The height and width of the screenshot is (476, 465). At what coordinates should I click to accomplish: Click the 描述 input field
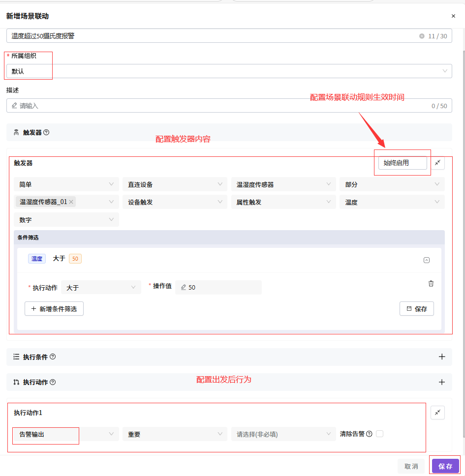229,106
